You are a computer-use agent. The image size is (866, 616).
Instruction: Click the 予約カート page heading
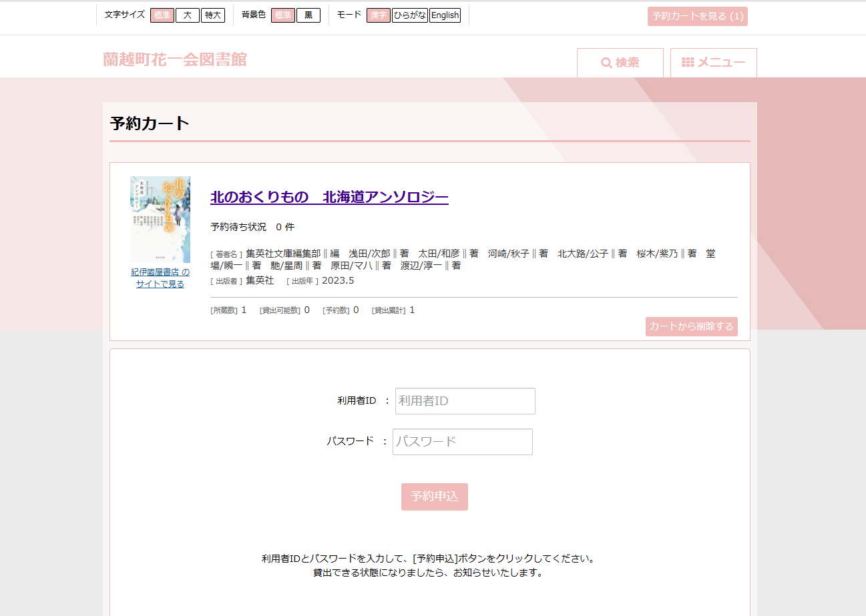click(150, 123)
